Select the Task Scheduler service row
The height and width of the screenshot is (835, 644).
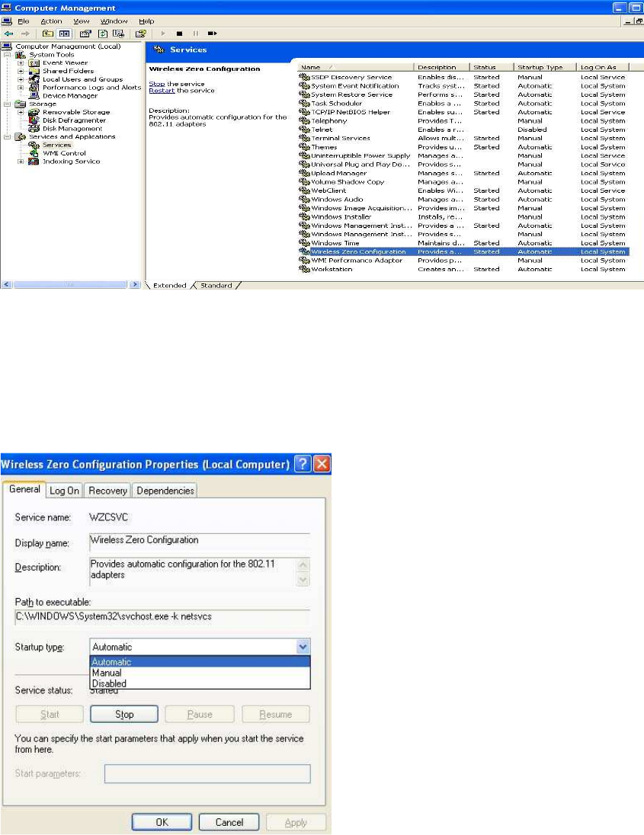click(x=463, y=104)
